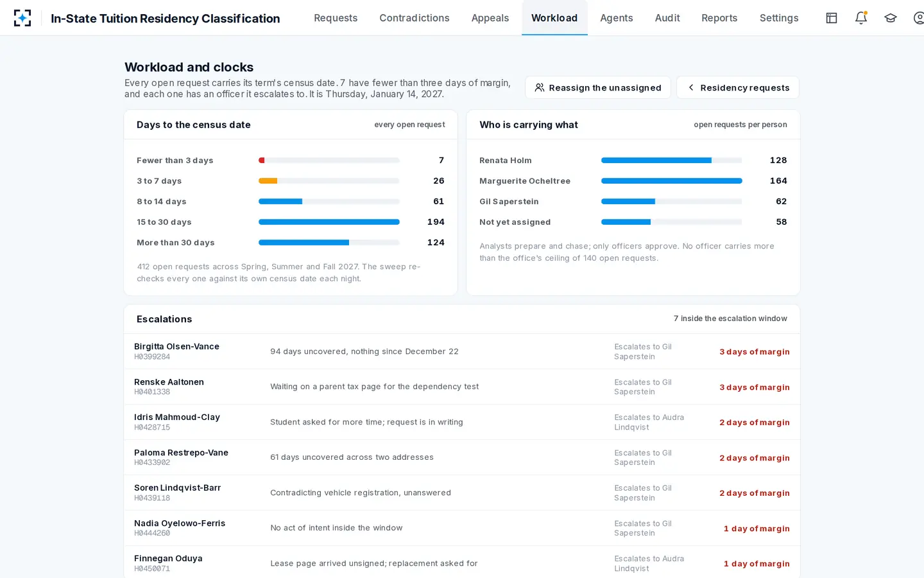Click the people icon on Reassign button
Screen dimensions: 924x578
click(x=540, y=87)
